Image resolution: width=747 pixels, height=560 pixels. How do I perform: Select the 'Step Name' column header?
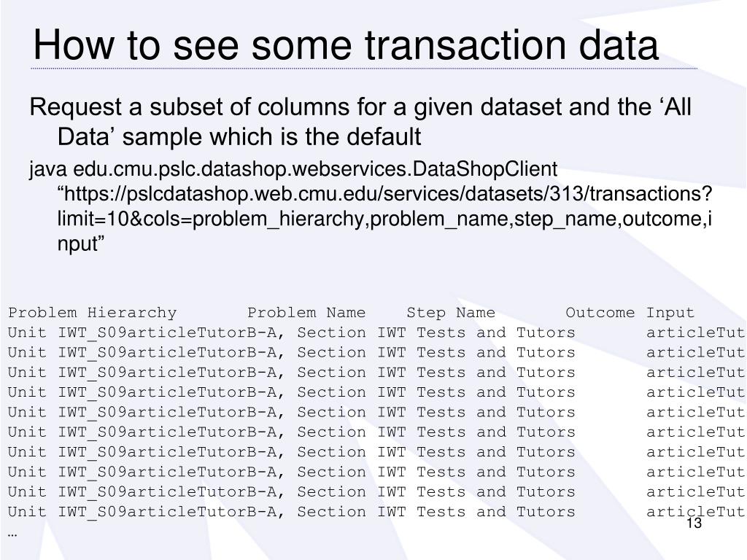click(451, 313)
